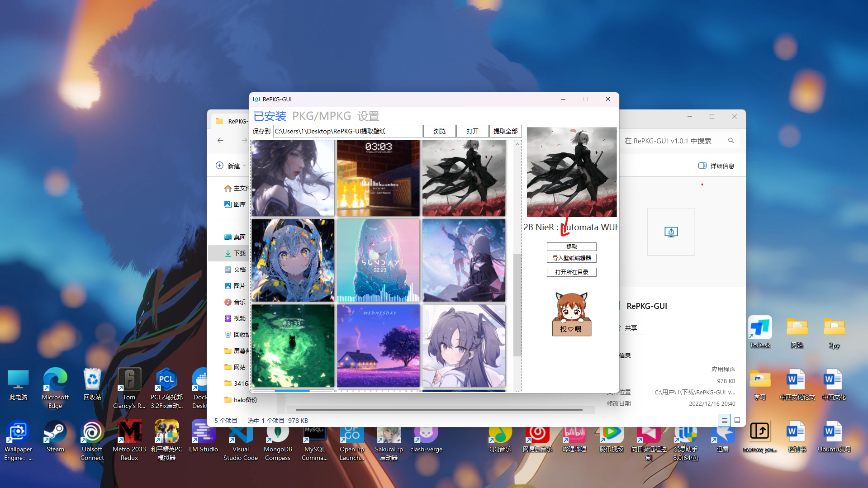Open the 新建 dropdown in File Explorer
868x488 pixels.
tap(231, 166)
